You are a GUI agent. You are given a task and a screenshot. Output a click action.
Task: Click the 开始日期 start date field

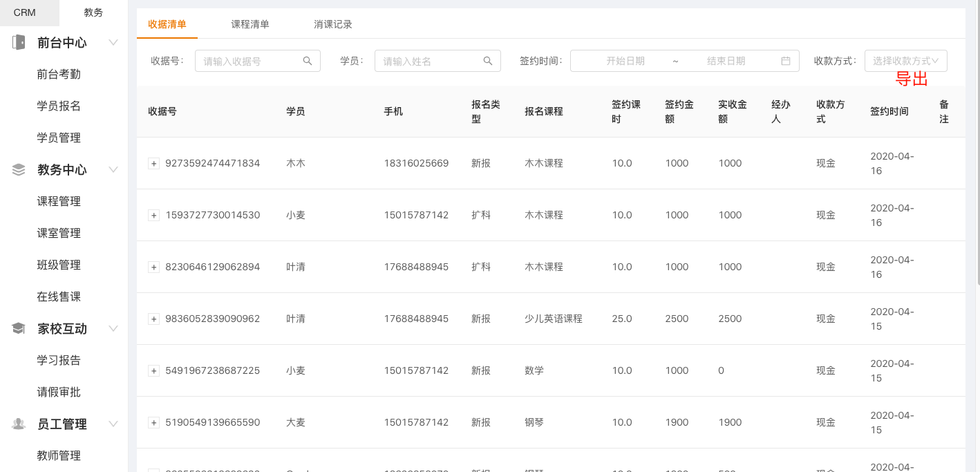coord(625,61)
